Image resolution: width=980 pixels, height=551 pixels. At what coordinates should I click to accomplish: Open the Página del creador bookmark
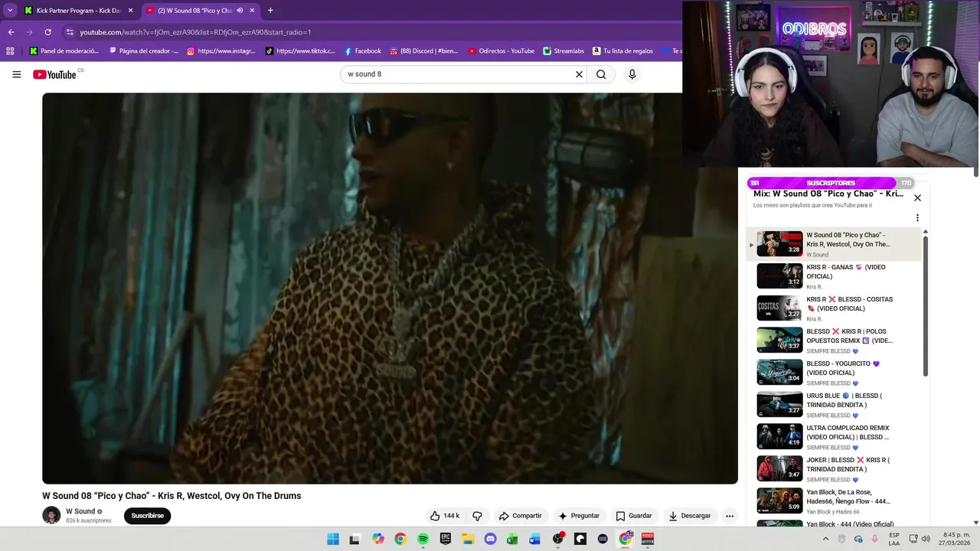point(143,51)
